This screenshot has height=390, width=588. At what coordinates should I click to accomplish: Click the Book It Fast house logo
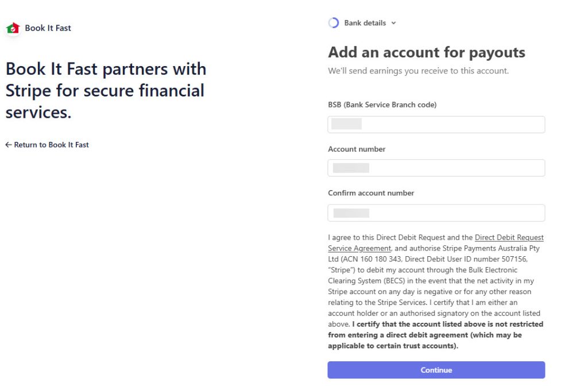pyautogui.click(x=13, y=28)
